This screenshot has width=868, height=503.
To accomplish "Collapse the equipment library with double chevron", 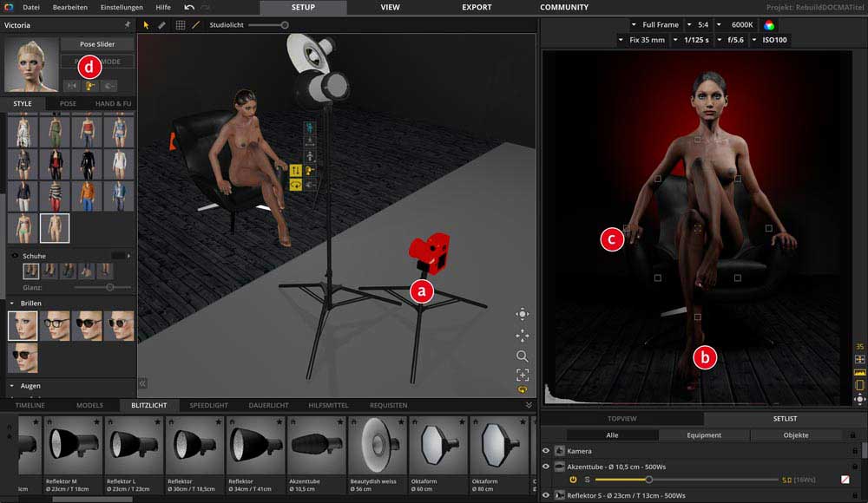I will (x=529, y=405).
